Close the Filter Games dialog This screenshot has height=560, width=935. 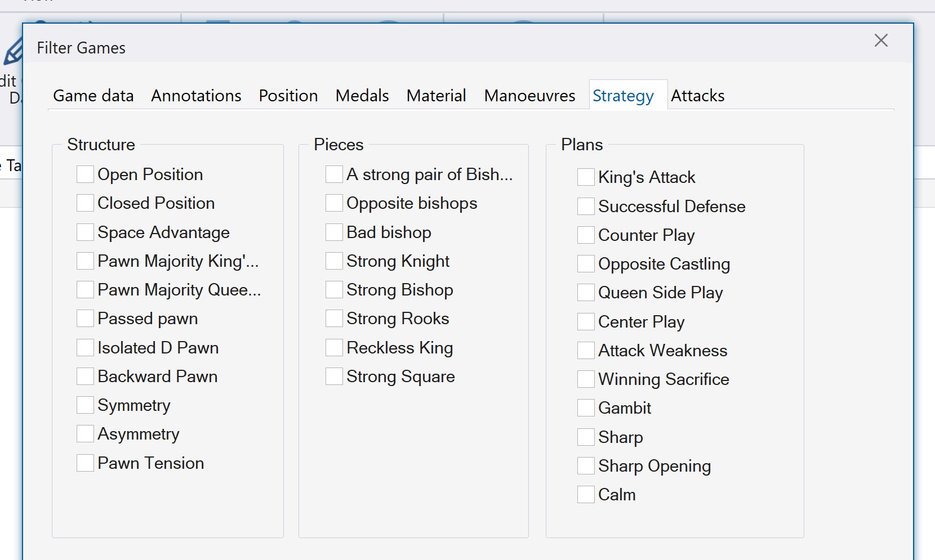(x=880, y=41)
